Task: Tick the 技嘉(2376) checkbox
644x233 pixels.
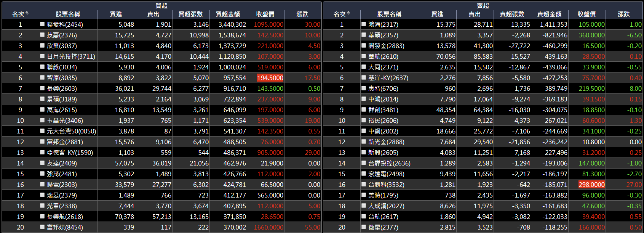Action: [x=42, y=35]
